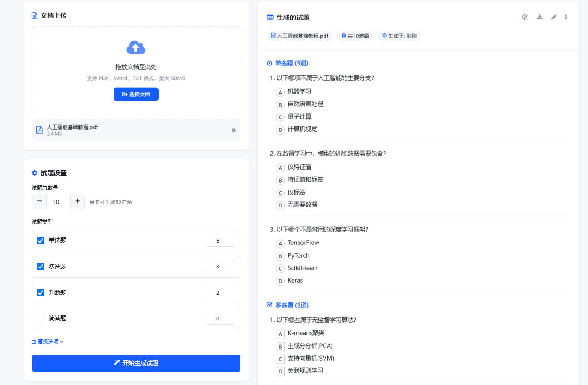
Task: Click the PDF file icon in upload list
Action: click(40, 130)
